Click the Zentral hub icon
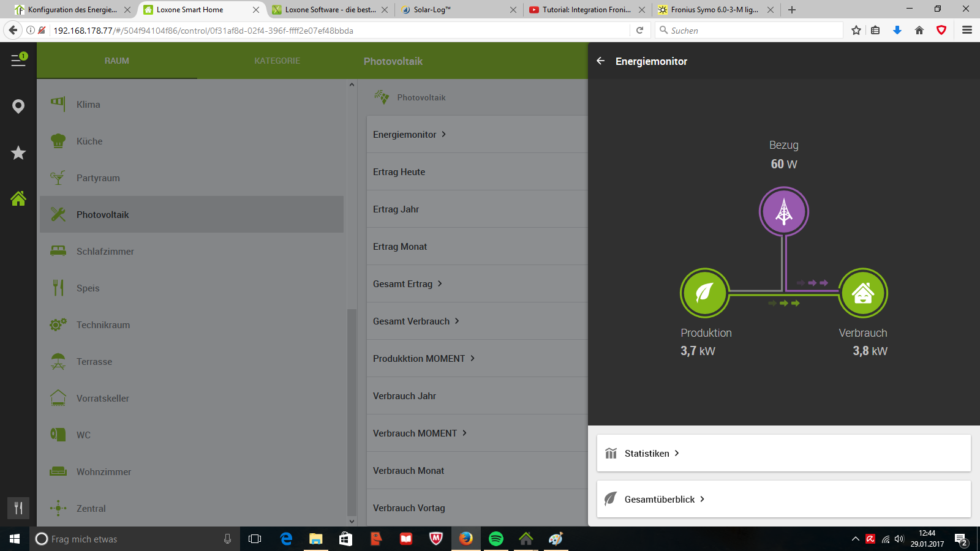 [x=58, y=508]
